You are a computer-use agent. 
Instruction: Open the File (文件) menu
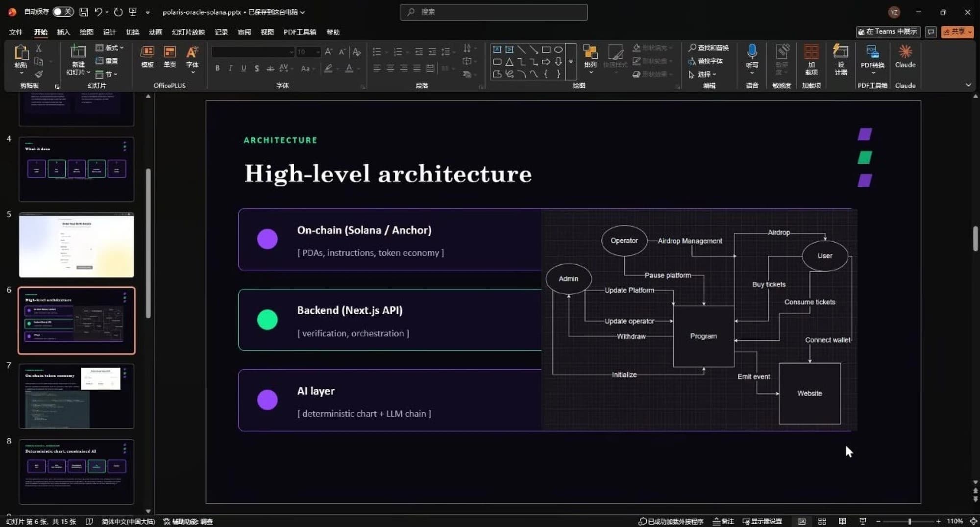[16, 32]
